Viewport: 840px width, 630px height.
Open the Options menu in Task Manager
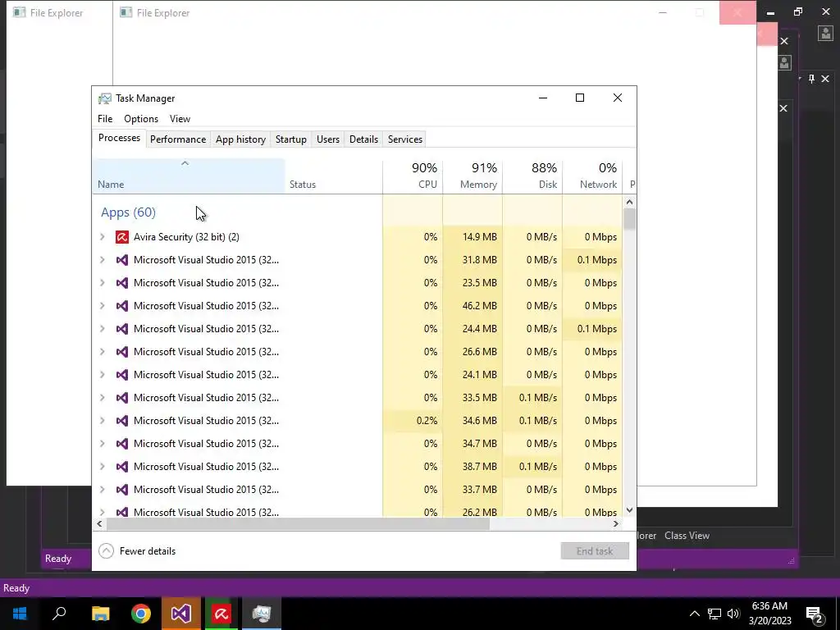tap(141, 119)
